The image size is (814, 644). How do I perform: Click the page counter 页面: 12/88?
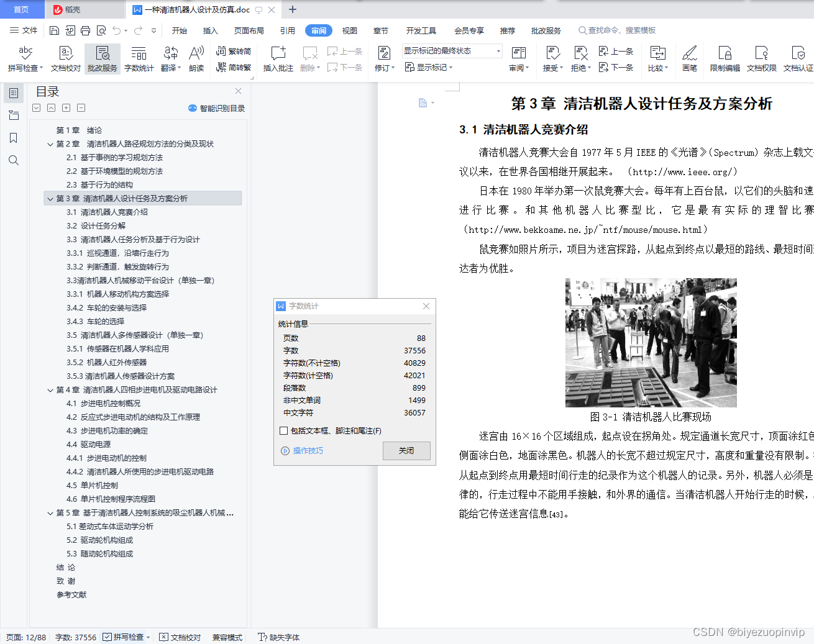[x=26, y=637]
